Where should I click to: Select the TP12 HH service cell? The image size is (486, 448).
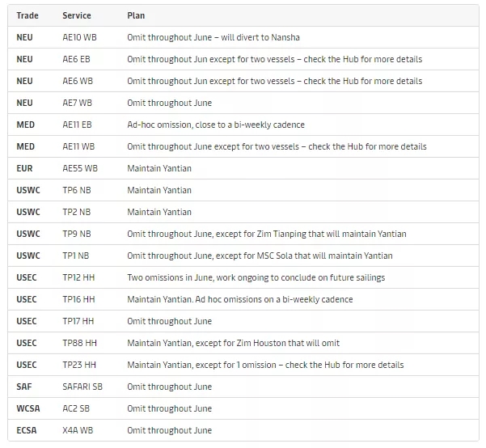point(78,278)
